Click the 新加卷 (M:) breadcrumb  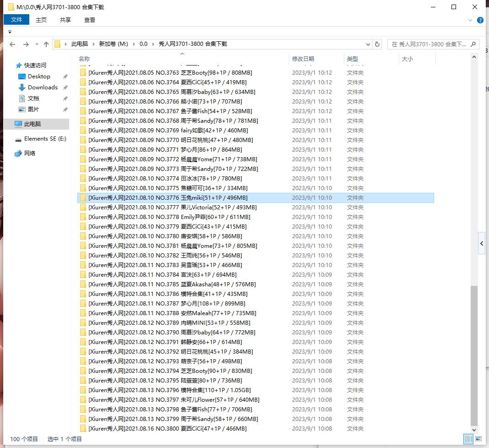pos(114,44)
